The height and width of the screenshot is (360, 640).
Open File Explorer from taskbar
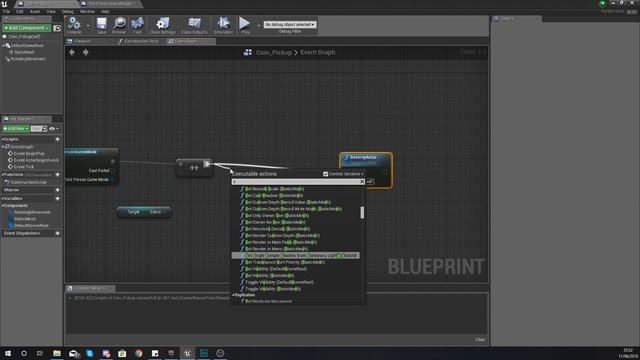pos(57,353)
